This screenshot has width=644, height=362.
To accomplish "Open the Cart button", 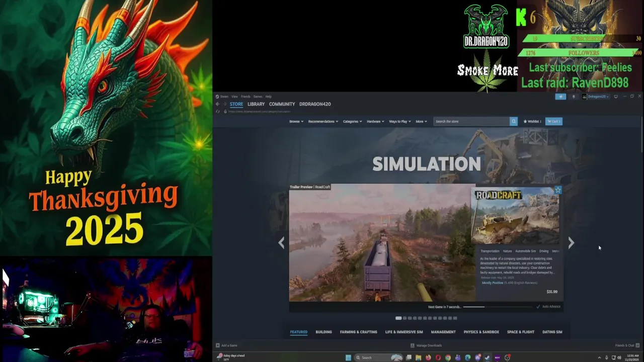I will (x=553, y=121).
